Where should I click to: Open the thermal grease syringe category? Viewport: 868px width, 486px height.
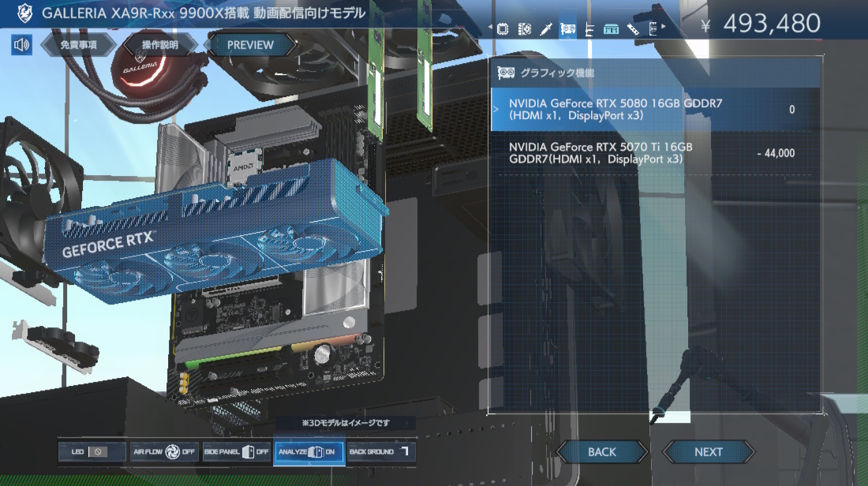tap(546, 28)
